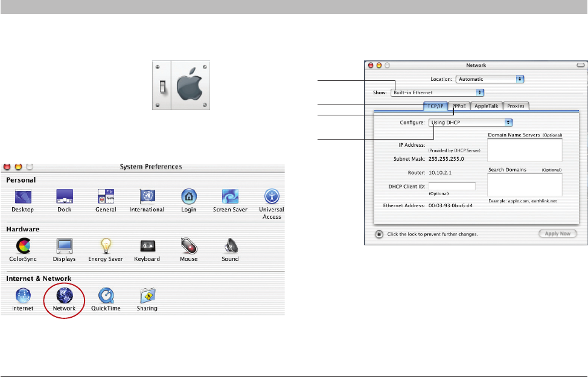Click the lock to prevent further changes
The height and width of the screenshot is (377, 588).
tap(378, 233)
